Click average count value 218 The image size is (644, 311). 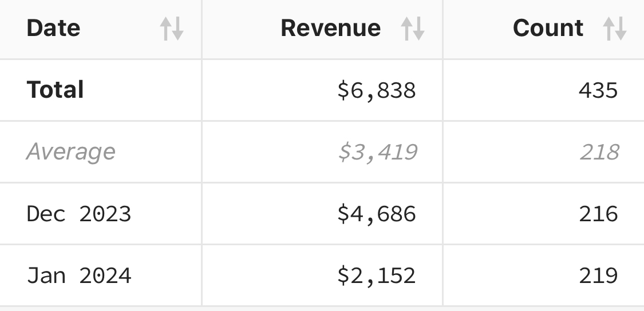598,152
